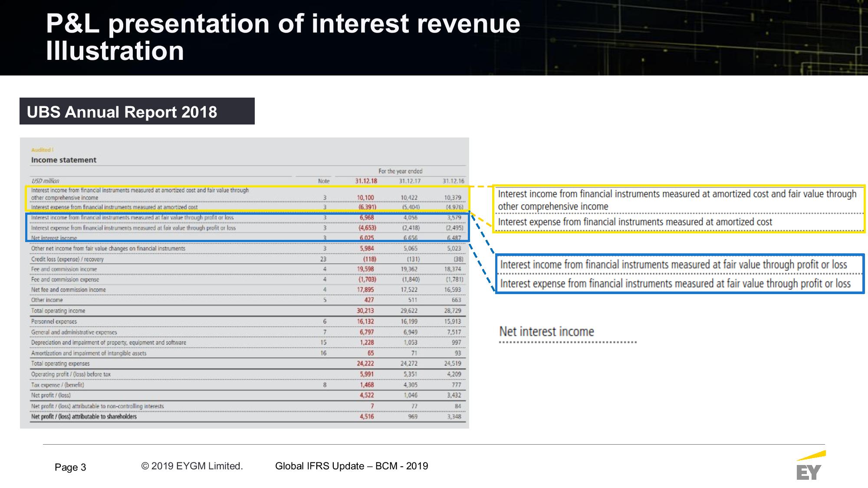Click the 4,522 net profit value
Viewport: 868px width, 488px height.
coord(367,395)
